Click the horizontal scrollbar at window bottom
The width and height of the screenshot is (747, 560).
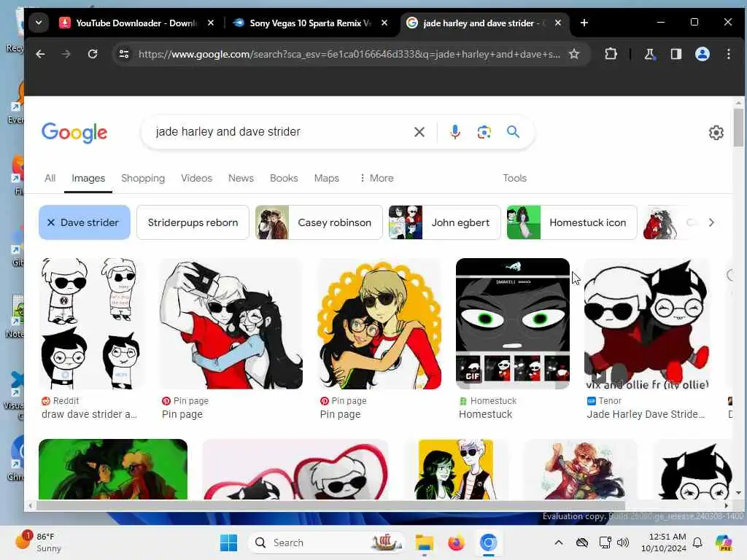[331, 505]
